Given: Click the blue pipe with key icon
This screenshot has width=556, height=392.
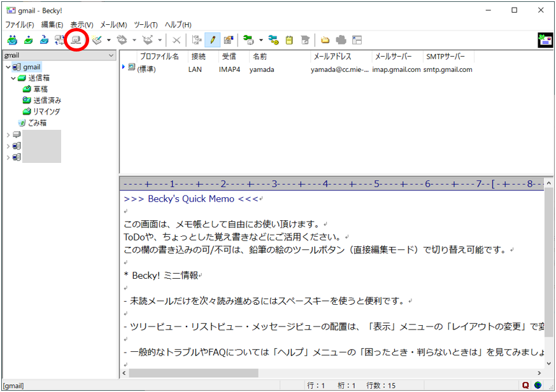Looking at the screenshot, I should 273,40.
